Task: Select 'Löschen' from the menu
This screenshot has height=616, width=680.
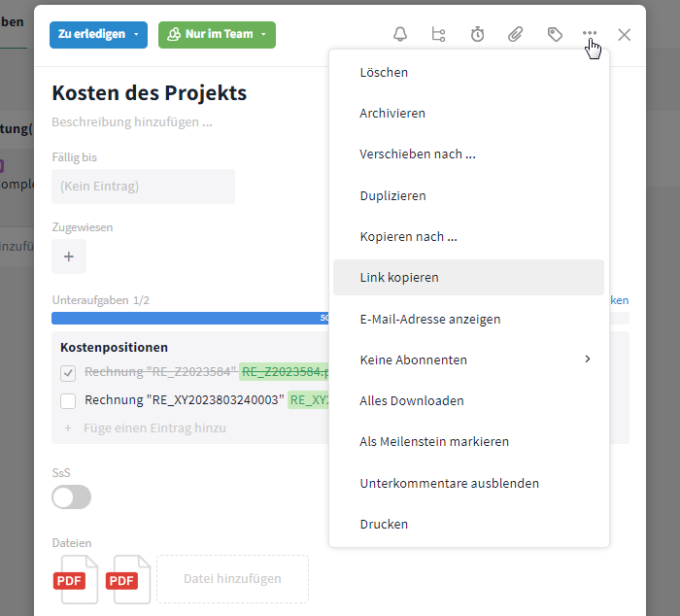Action: [x=469, y=73]
